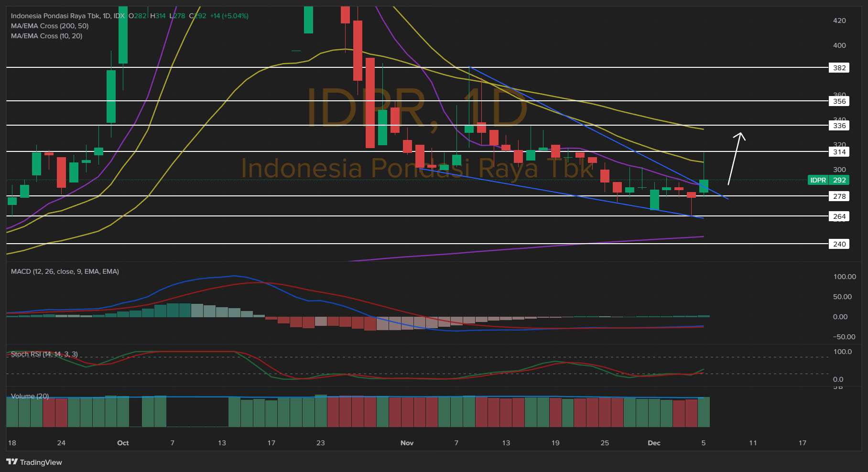Select the 264 price level label
This screenshot has height=472, width=868.
[839, 216]
